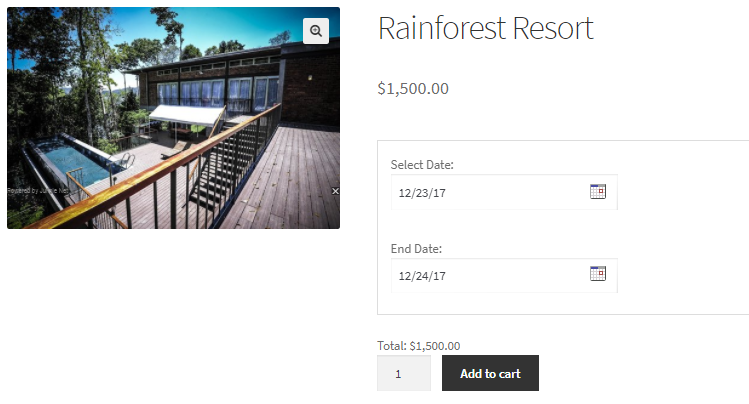Click the "End Date:" label
Image resolution: width=749 pixels, height=404 pixels.
(x=416, y=248)
